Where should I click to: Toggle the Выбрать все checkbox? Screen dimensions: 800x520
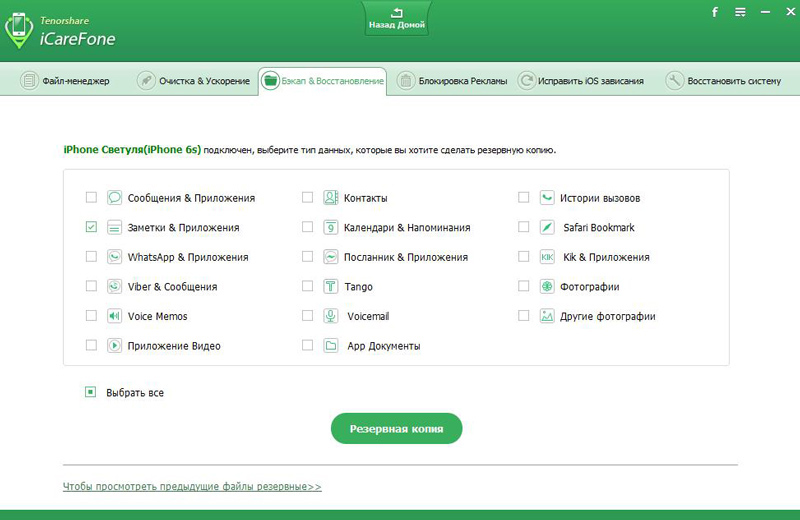(90, 392)
